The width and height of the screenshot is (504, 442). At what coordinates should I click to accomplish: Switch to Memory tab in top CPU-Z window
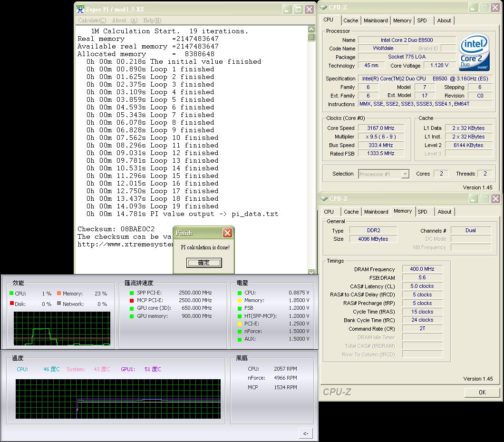coord(402,20)
